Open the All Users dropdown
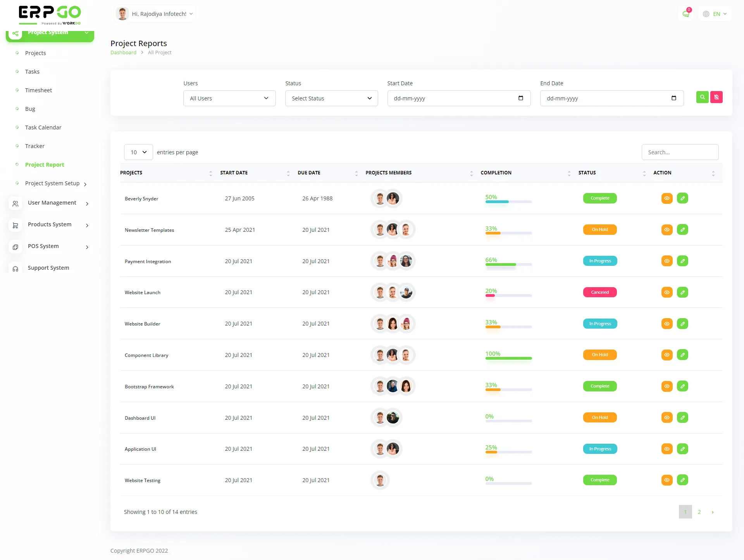Viewport: 744px width, 560px height. pos(229,98)
